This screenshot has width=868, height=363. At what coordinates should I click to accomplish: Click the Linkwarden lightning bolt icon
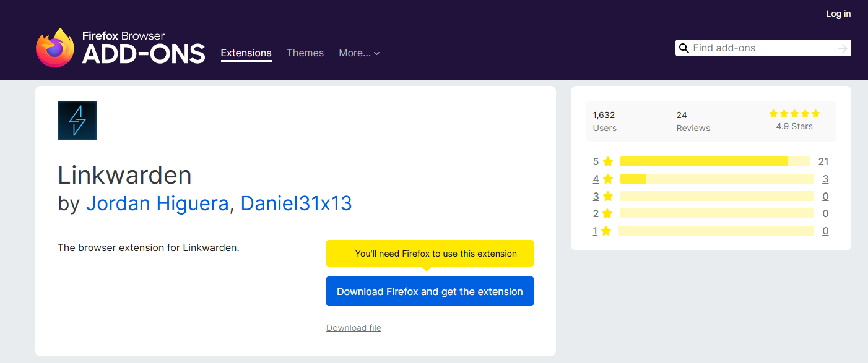click(x=77, y=121)
